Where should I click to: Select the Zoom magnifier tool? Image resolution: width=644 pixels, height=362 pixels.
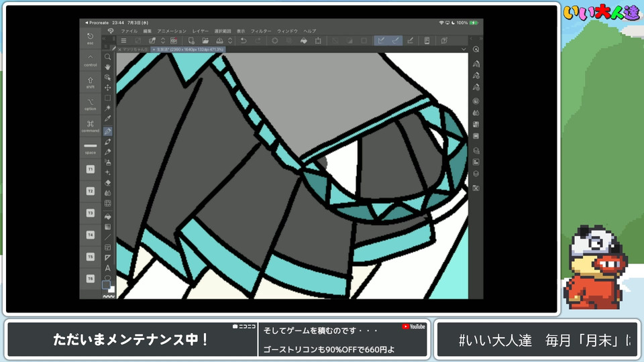click(107, 57)
